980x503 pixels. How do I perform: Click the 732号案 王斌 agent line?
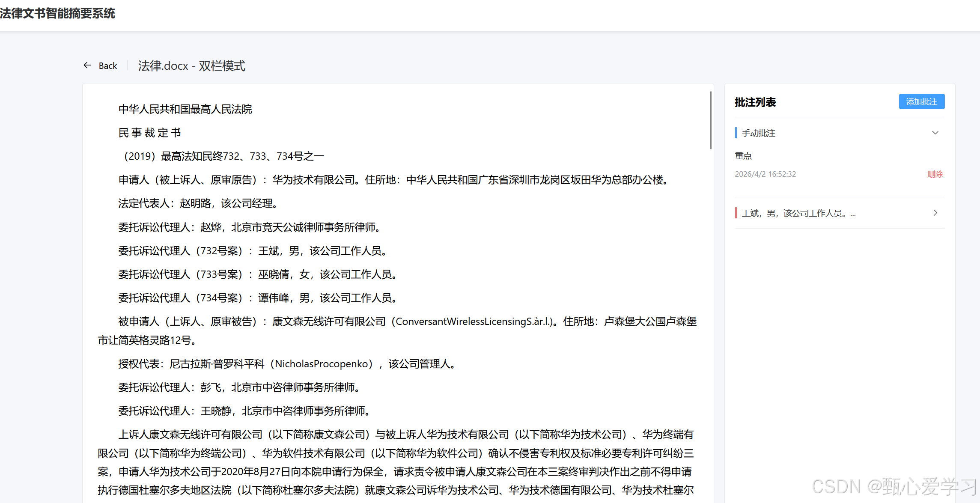[x=253, y=251]
